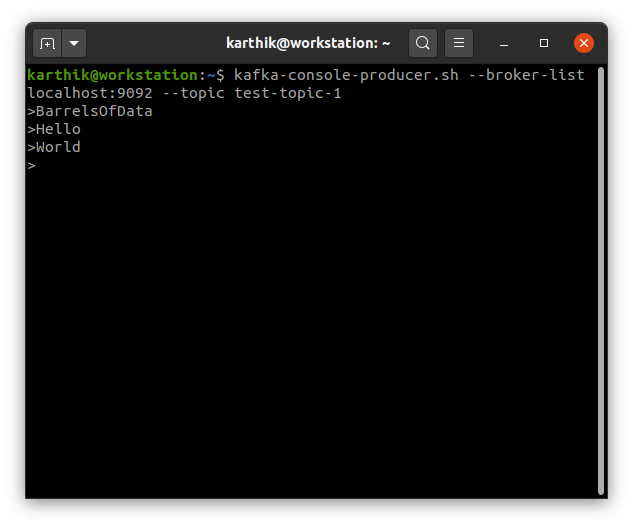633x527 pixels.
Task: Click the empty producer prompt line
Action: [x=31, y=166]
